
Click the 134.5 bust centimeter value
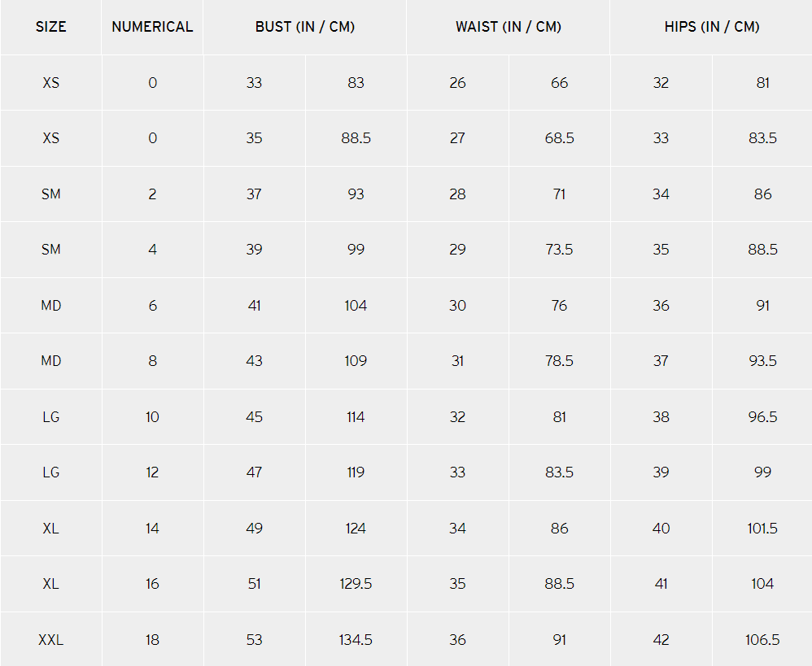356,640
